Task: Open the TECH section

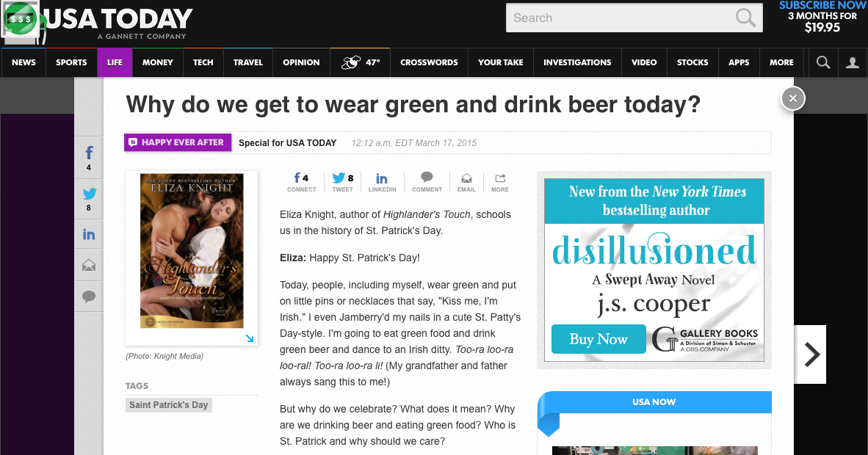Action: [203, 62]
